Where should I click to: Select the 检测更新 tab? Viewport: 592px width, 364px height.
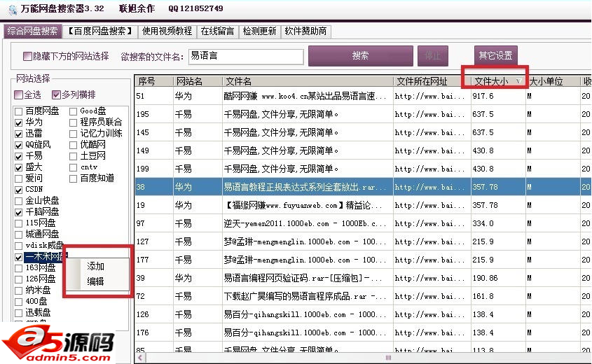tap(260, 31)
